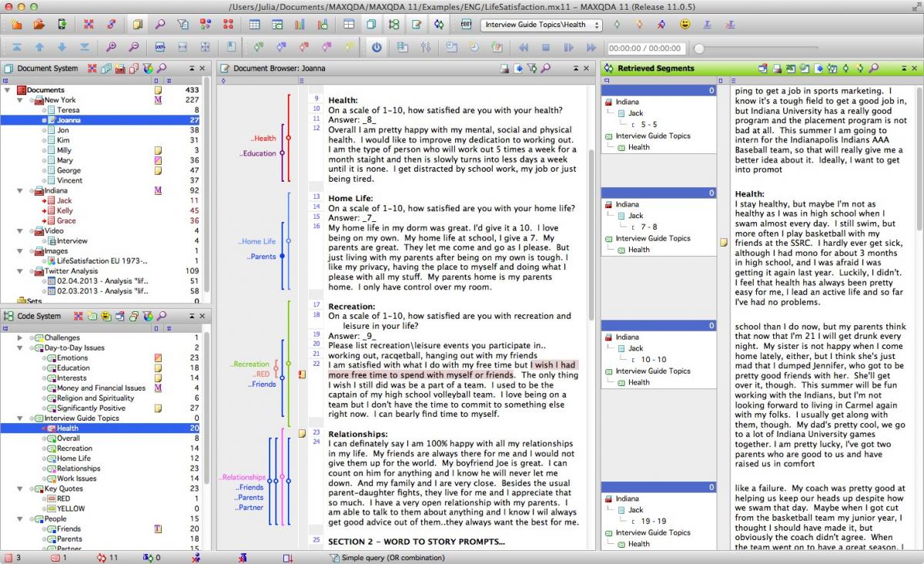Close the Document System panel
This screenshot has width=924, height=564.
(x=203, y=68)
